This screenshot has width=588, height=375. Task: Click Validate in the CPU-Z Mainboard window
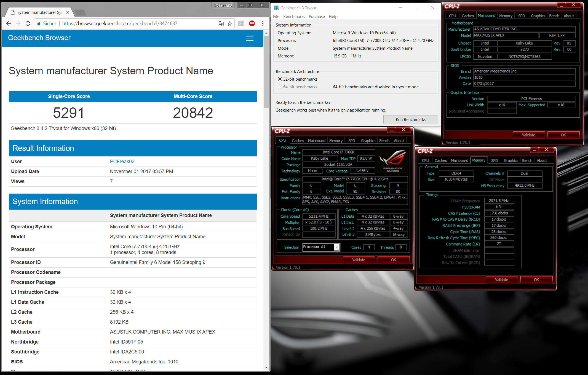coord(528,135)
